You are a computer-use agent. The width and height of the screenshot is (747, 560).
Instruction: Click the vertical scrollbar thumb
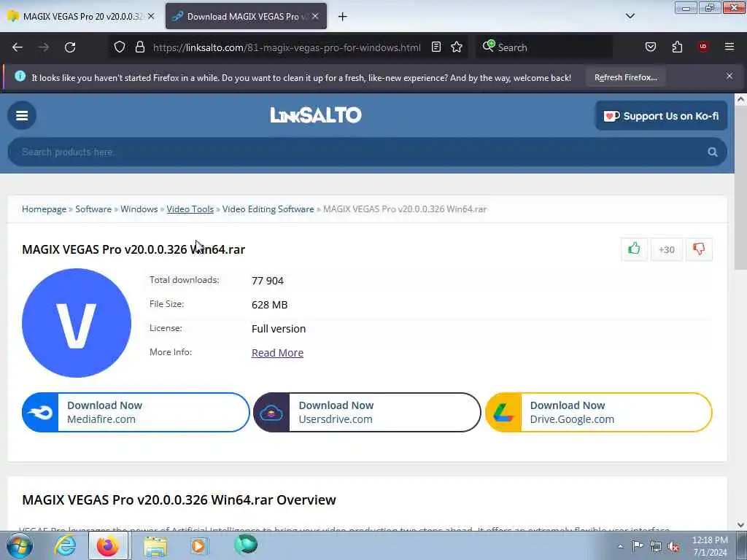pyautogui.click(x=740, y=188)
